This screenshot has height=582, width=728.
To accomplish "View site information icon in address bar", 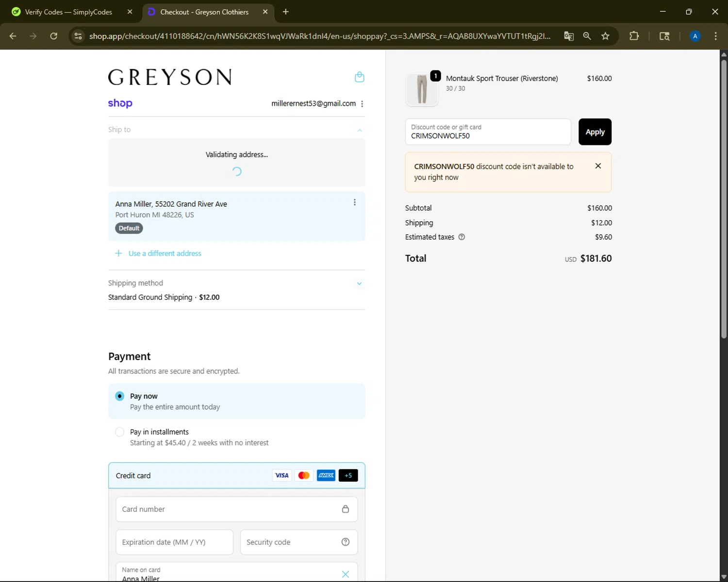I will [78, 36].
